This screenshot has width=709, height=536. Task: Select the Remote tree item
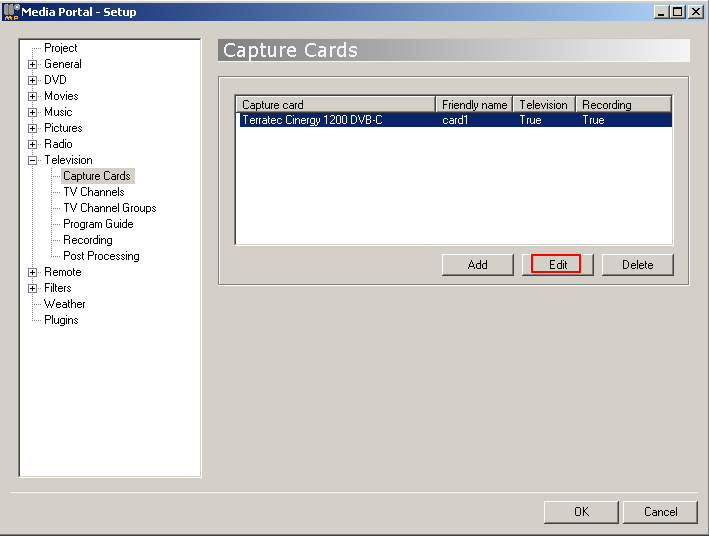62,272
